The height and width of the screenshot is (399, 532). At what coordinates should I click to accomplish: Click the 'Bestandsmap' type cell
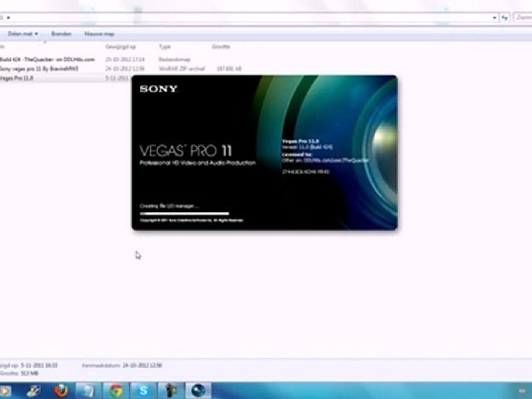pos(174,59)
